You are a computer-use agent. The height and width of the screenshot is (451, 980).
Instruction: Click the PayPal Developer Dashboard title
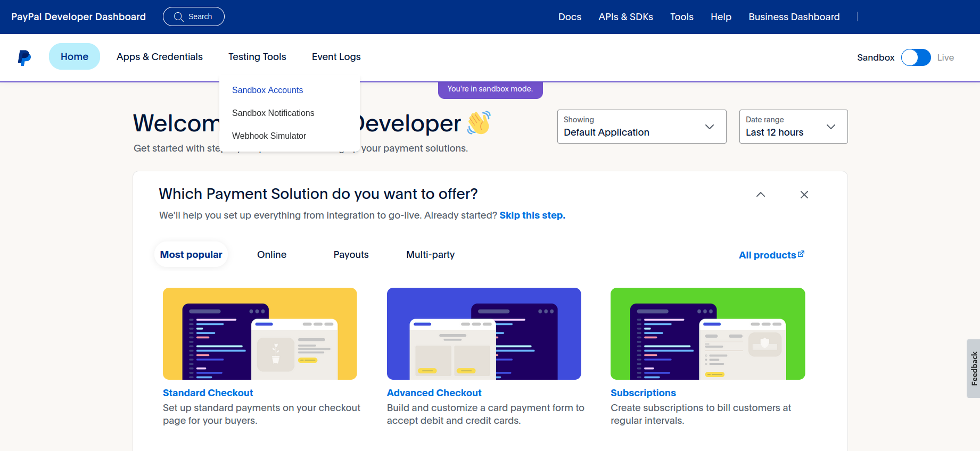pos(79,17)
